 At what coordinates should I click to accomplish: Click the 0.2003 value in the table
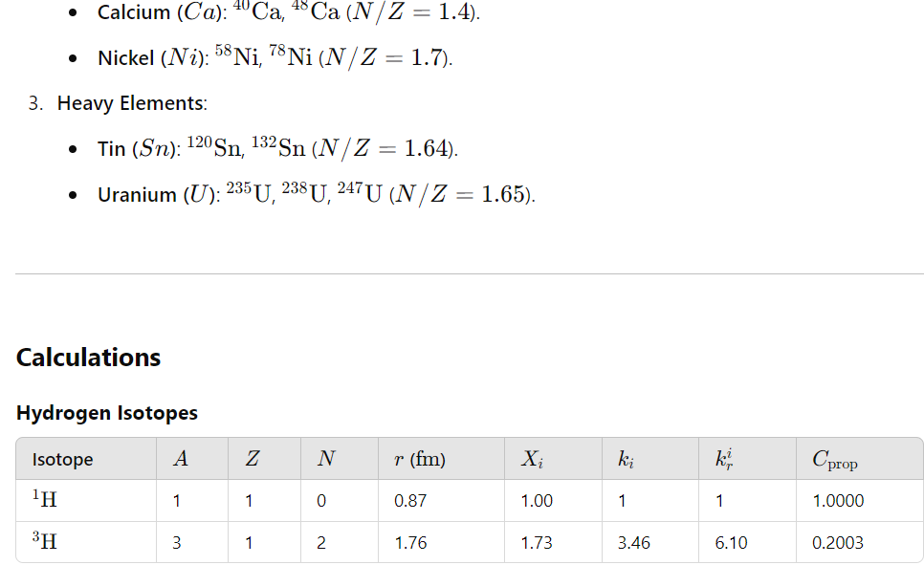[837, 543]
